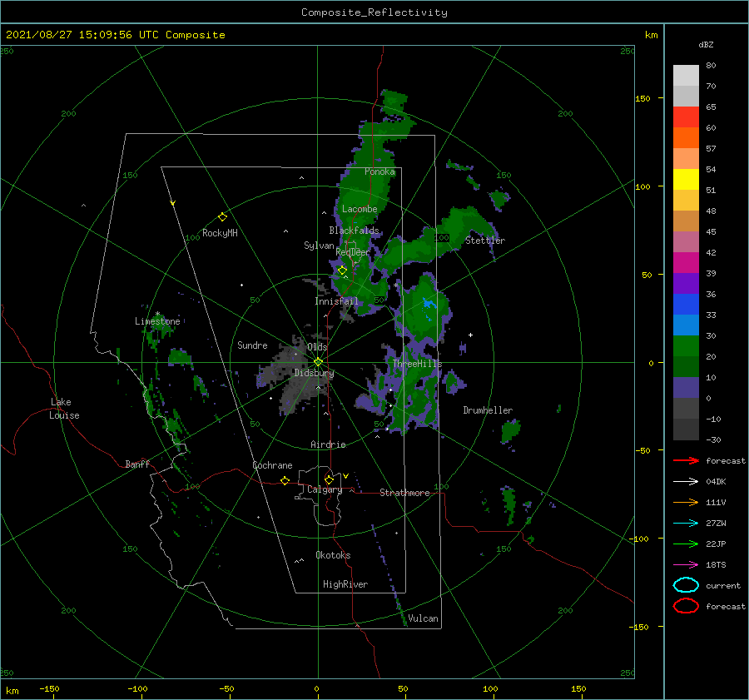Click the Blackfalds town label
The image size is (749, 700).
pos(354,231)
